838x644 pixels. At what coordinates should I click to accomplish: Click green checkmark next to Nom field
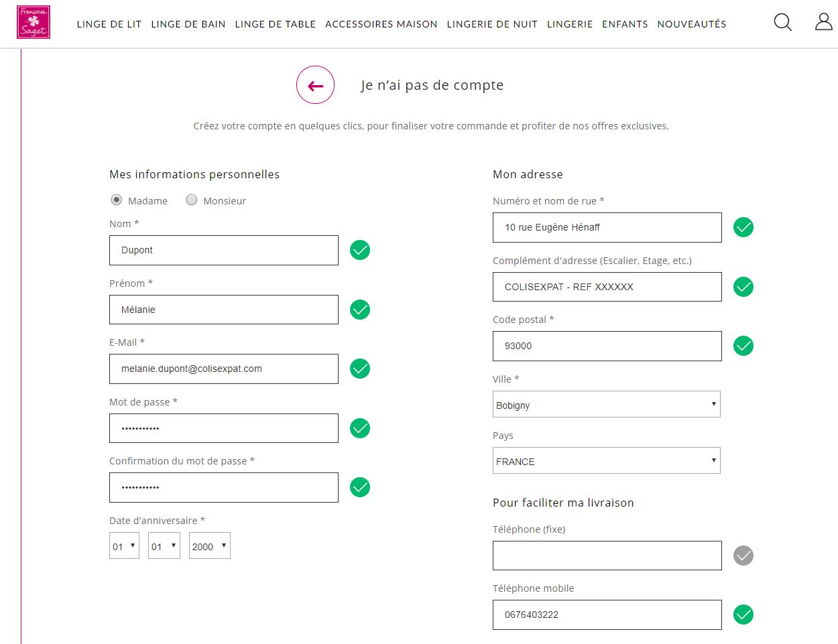[360, 250]
